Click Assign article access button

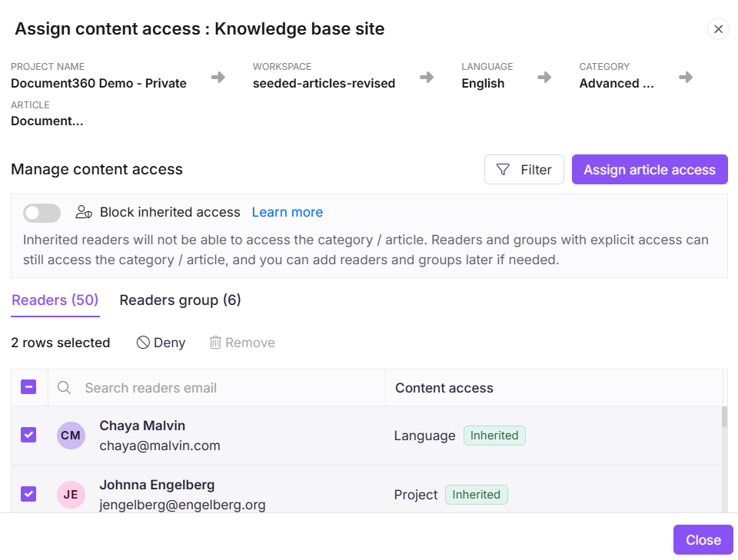(650, 169)
